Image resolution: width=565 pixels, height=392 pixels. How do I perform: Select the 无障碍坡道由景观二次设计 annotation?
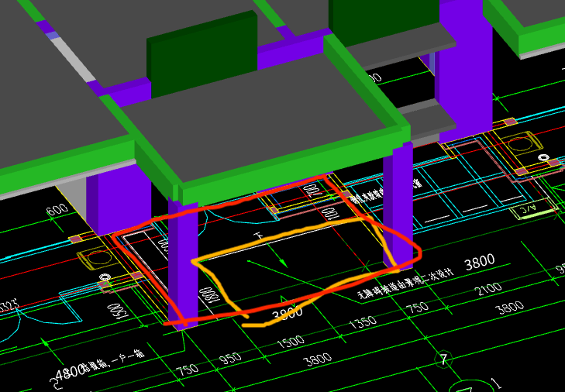[x=405, y=284]
